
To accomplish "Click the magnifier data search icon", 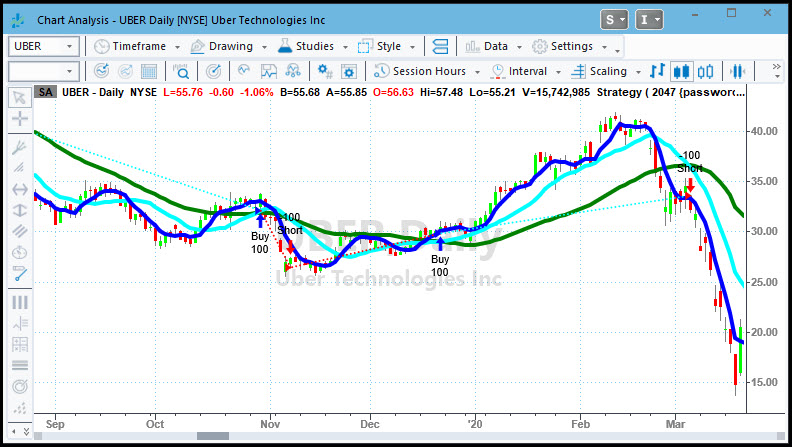I will click(180, 71).
